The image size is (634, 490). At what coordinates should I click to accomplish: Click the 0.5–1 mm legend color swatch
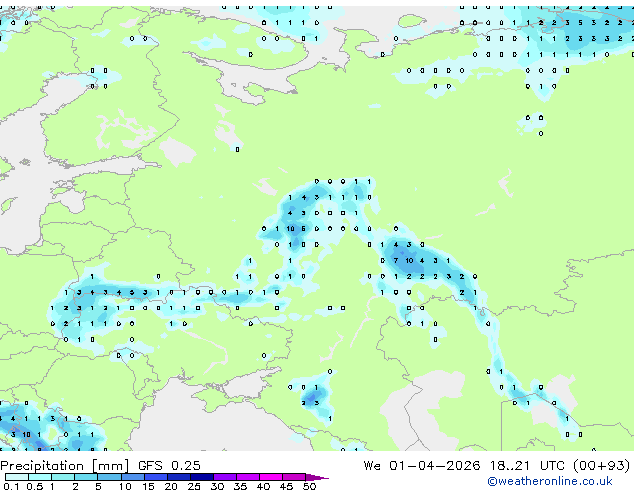(40, 477)
